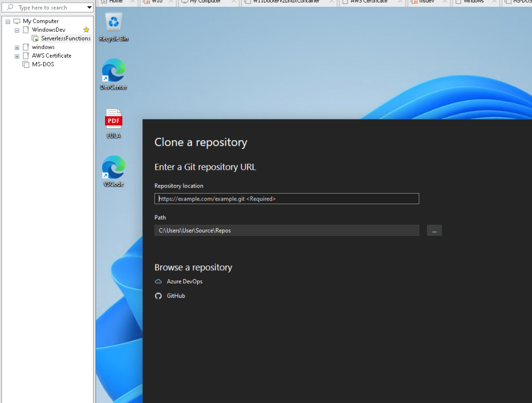532x403 pixels.
Task: Select My Computer root in the tree
Action: tap(41, 21)
